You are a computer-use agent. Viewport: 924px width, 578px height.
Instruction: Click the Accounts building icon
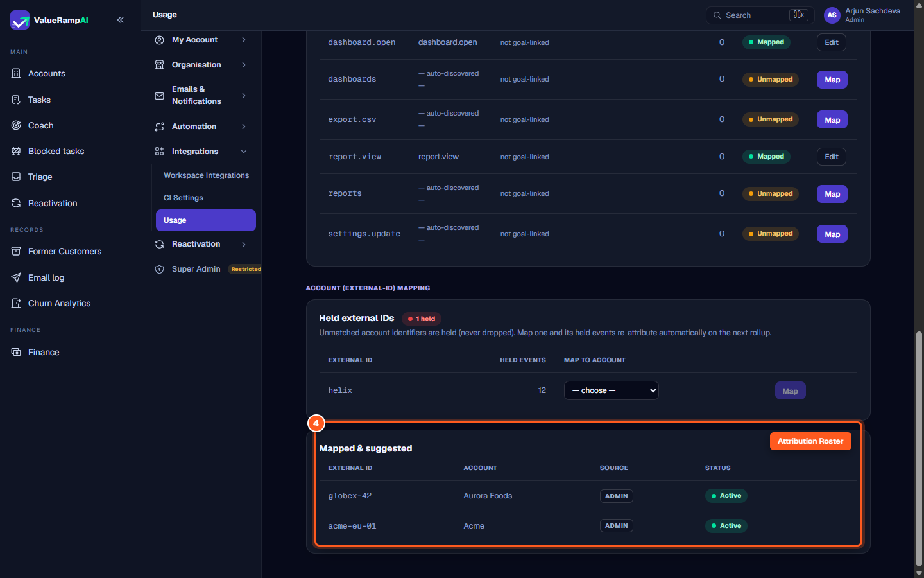pyautogui.click(x=16, y=73)
